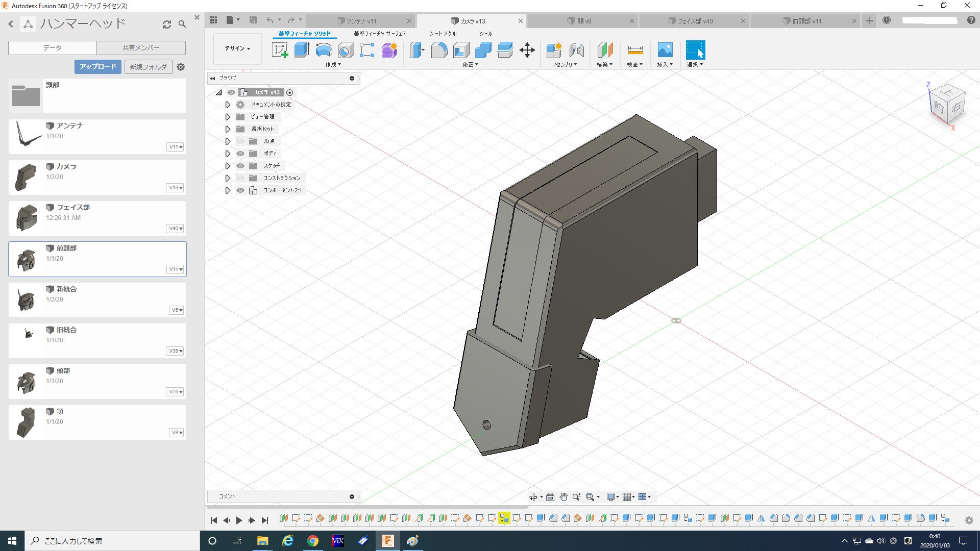Toggle visibility of スケッチ folder
The image size is (980, 551).
coord(240,166)
